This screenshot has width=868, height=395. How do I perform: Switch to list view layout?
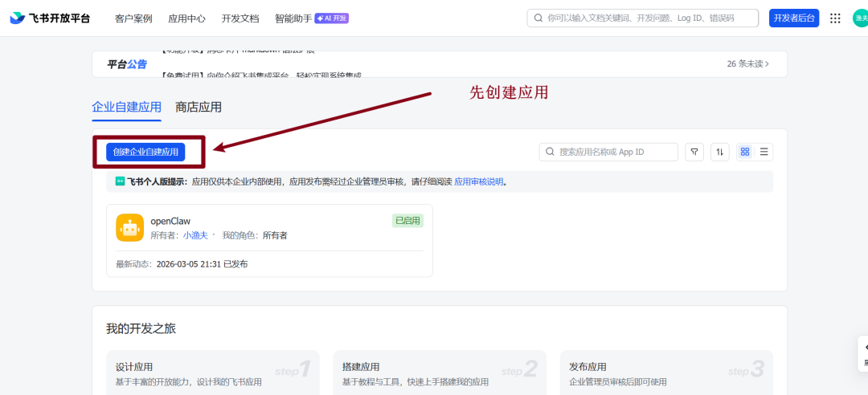pyautogui.click(x=764, y=152)
